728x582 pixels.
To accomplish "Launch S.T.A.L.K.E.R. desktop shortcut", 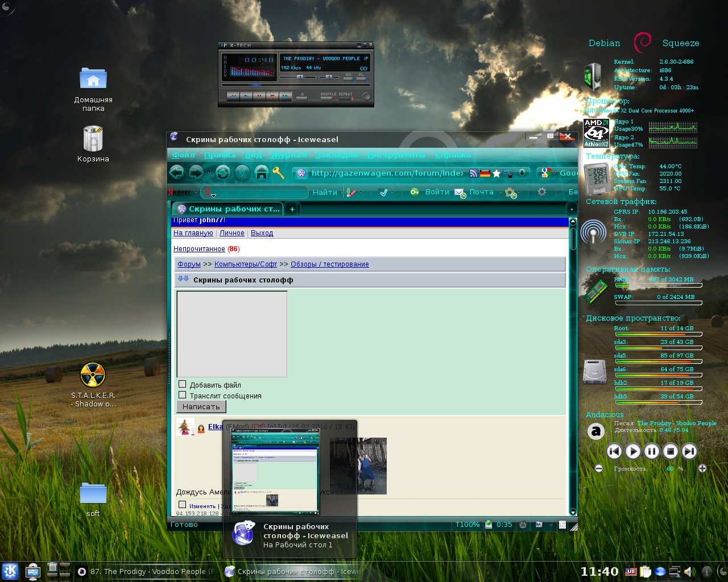I will click(x=93, y=385).
